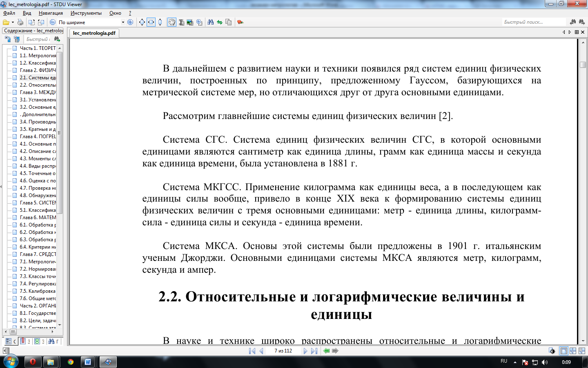The height and width of the screenshot is (368, 588).
Task: Select '7.3. Классы точн' contents entry
Action: click(x=38, y=276)
